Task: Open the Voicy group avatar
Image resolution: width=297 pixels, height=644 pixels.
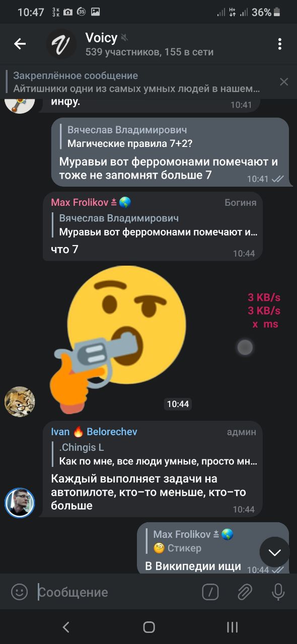Action: [x=61, y=44]
